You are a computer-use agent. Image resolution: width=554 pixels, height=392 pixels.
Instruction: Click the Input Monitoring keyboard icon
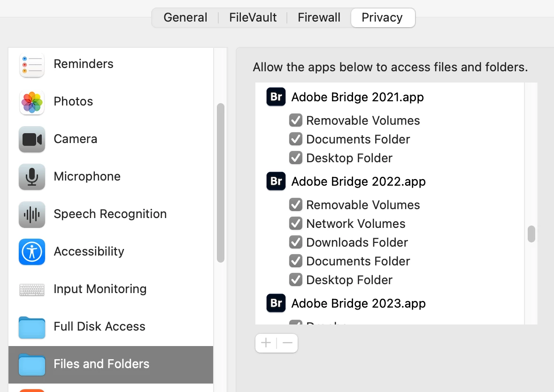[32, 290]
